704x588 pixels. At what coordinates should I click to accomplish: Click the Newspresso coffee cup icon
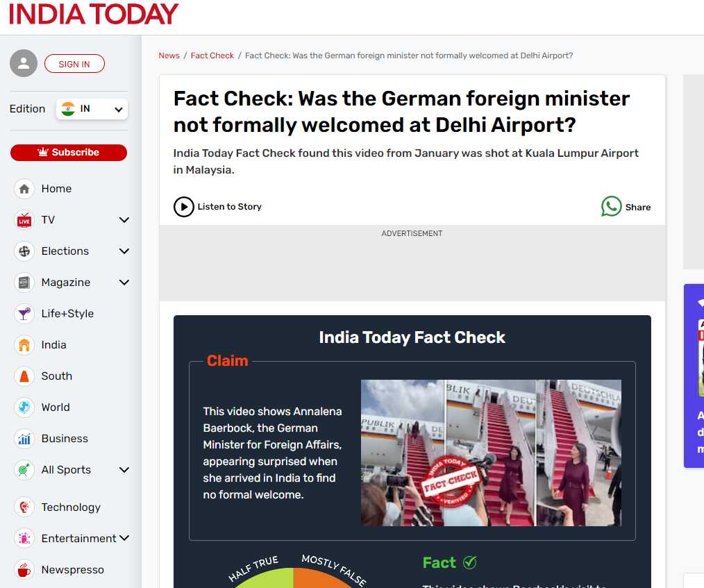[x=24, y=569]
